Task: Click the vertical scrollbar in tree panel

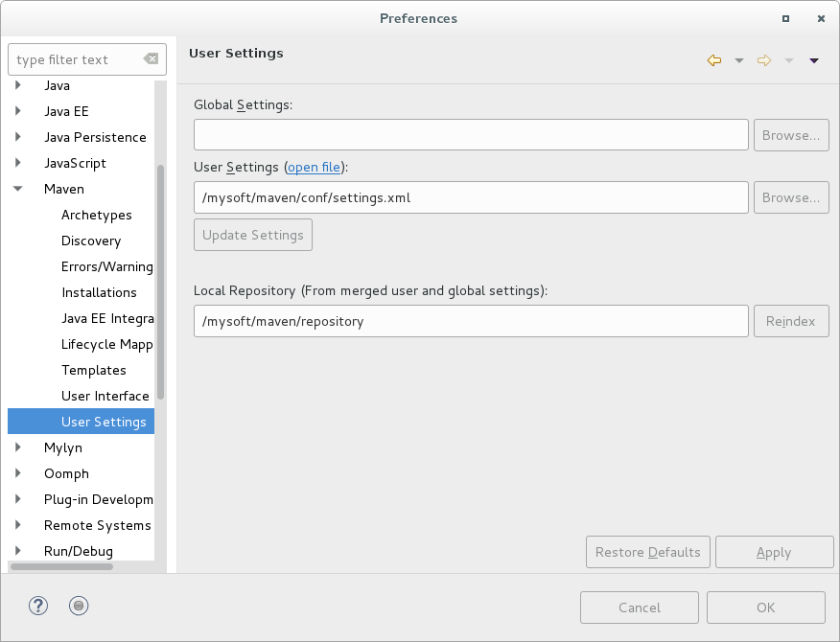Action: (x=160, y=283)
